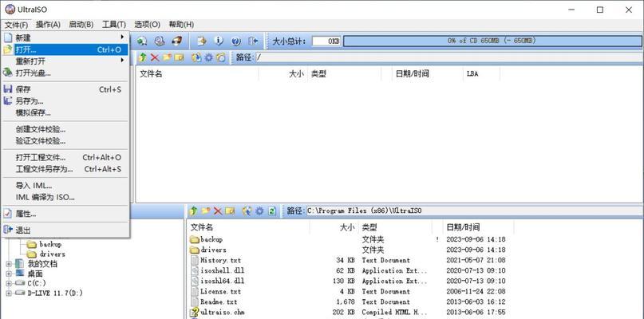Select the drivers folder in the tree
Screen dimensions: 644x319
click(52, 254)
